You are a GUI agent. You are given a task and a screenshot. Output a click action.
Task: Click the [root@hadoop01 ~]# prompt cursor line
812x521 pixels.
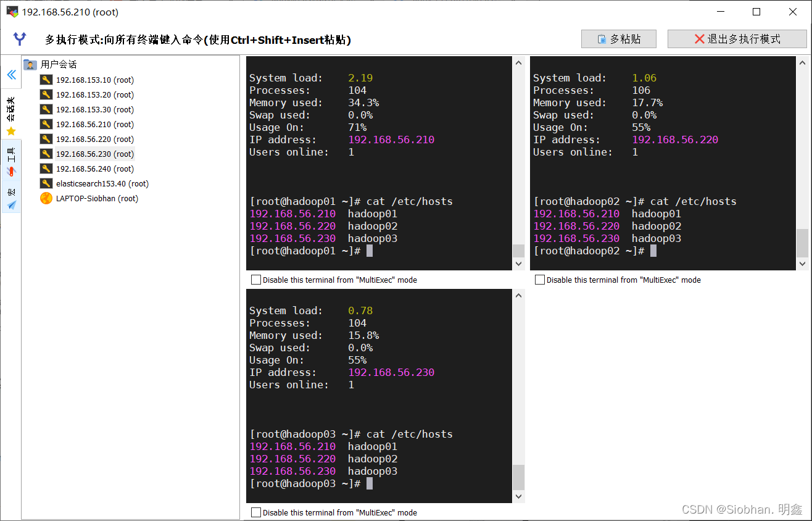[311, 251]
